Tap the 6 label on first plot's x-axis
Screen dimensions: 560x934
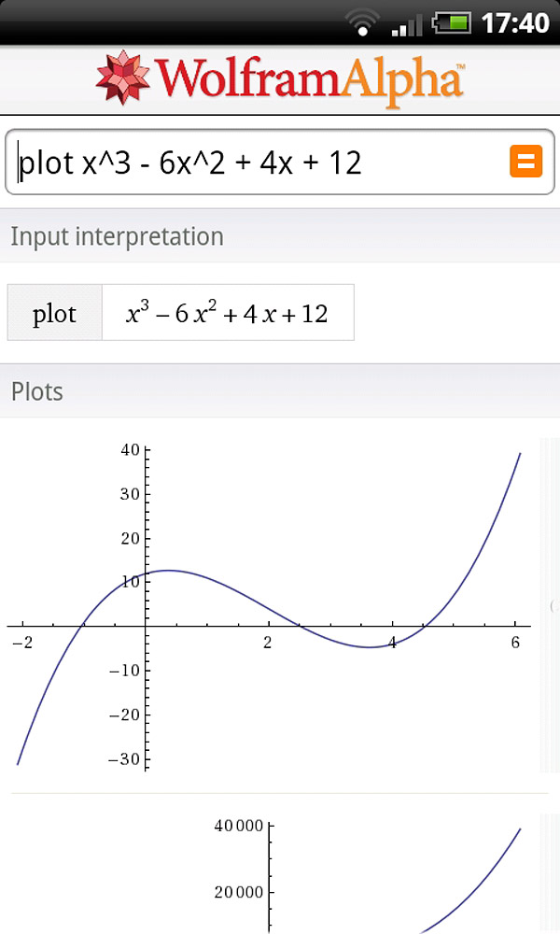tap(515, 643)
